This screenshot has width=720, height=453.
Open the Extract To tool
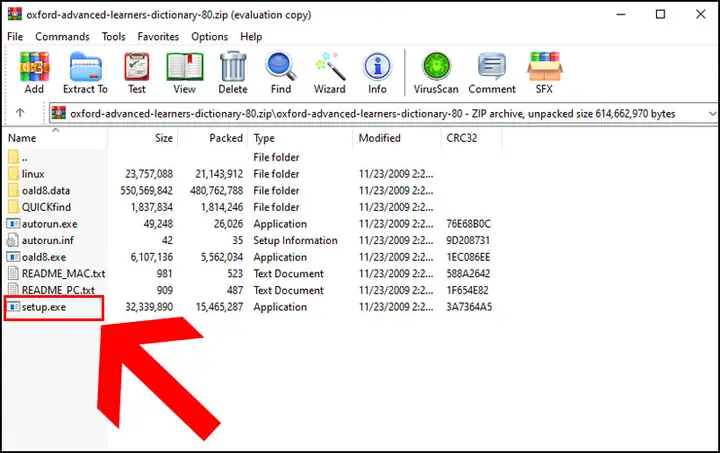[85, 73]
